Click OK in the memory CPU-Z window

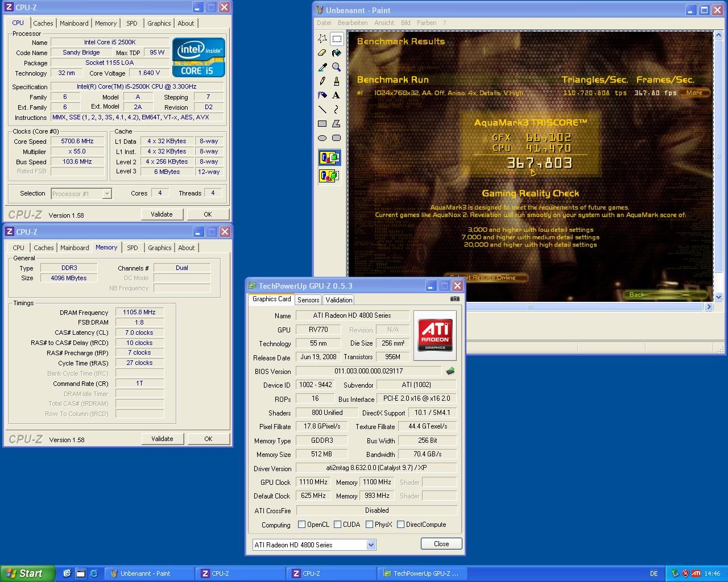(208, 439)
